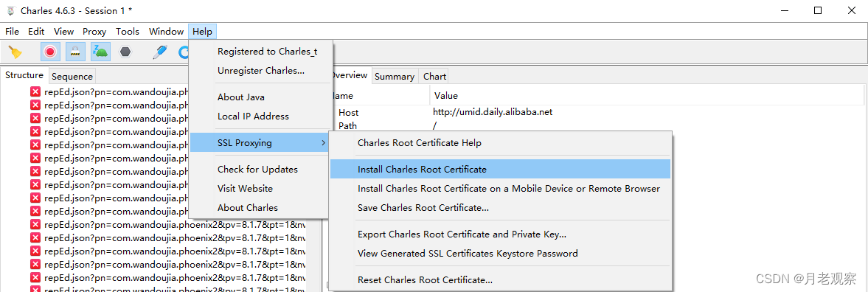Toggle the red Record button
This screenshot has height=292, width=868.
pyautogui.click(x=50, y=52)
